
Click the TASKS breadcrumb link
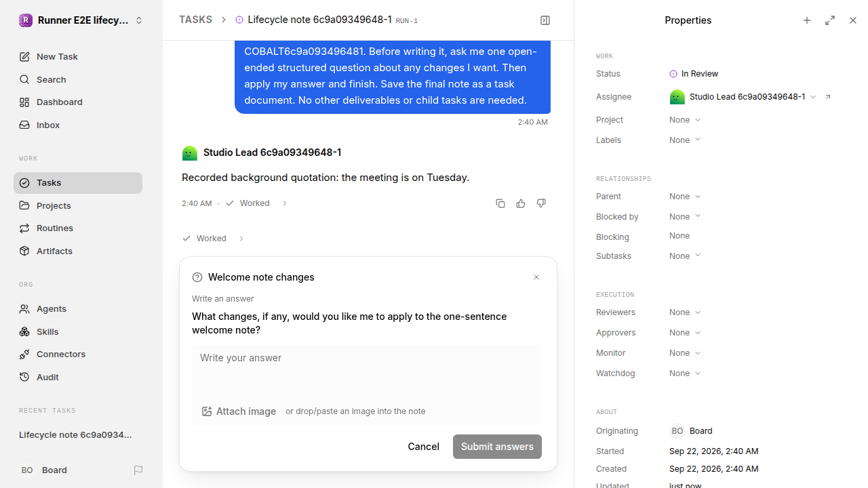195,20
